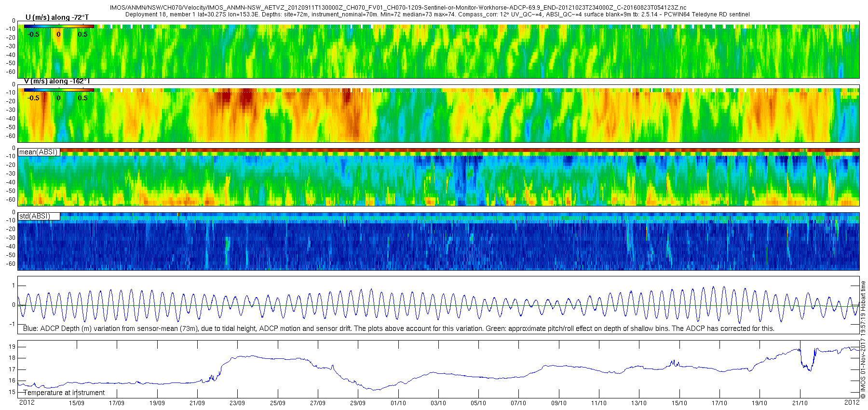Screen dimensions: 868x410
Task: Click the 19/10 date tick label
Action: (x=759, y=403)
